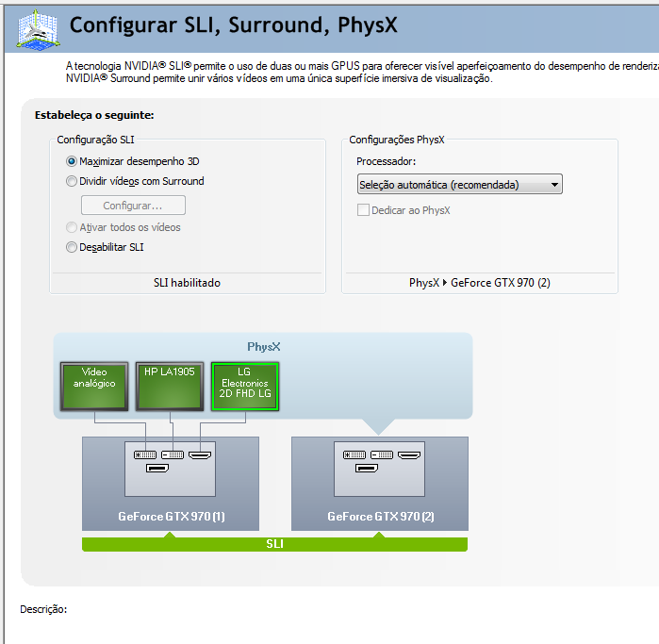Click PhysX GeForce GTX 970 (2) status text
Screen dimensions: 659x644
[480, 283]
